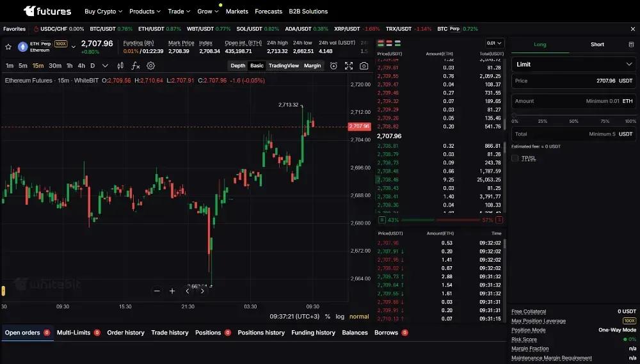Expand more timeframes dropdown after D

pyautogui.click(x=105, y=66)
